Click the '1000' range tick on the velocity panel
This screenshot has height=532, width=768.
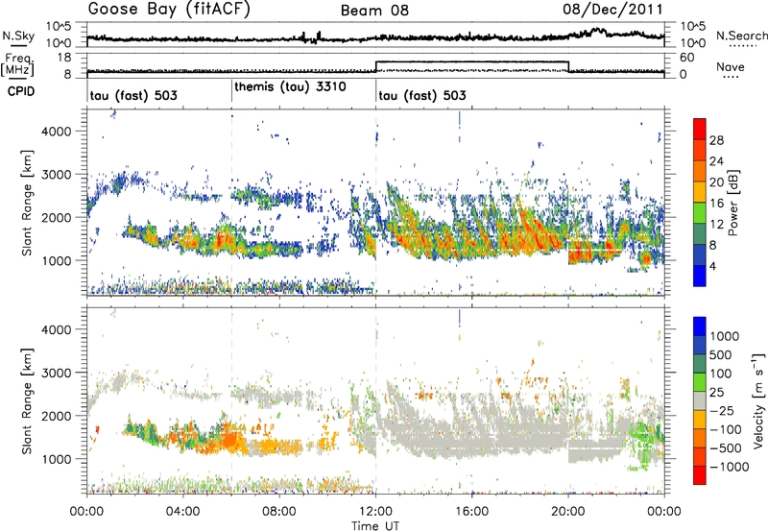57,458
